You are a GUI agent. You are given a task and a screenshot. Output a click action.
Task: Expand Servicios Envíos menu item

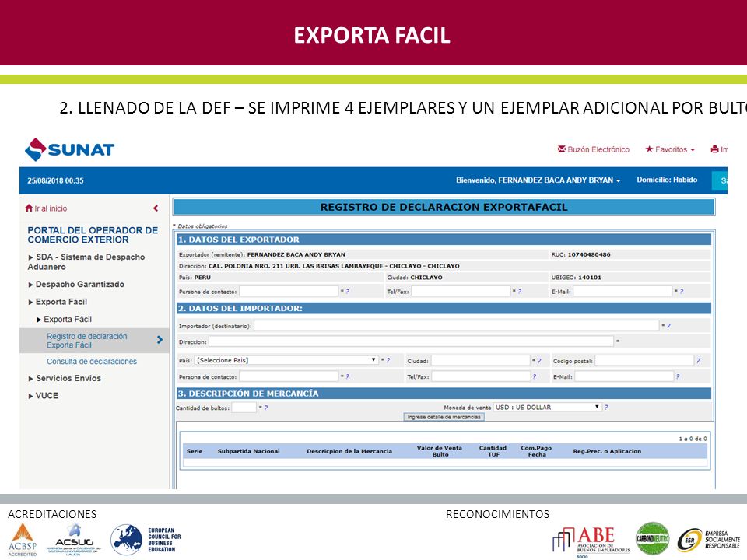(65, 378)
